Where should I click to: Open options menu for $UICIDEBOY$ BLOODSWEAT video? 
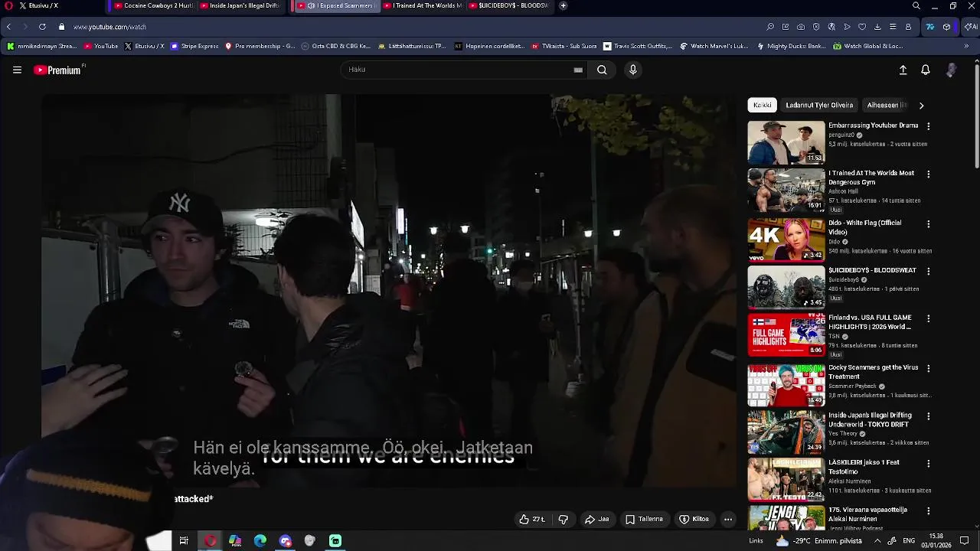click(929, 271)
